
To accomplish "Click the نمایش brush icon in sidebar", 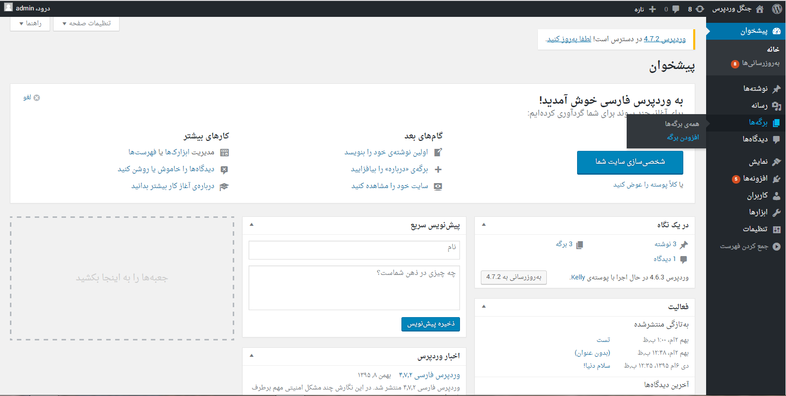I will tap(776, 162).
